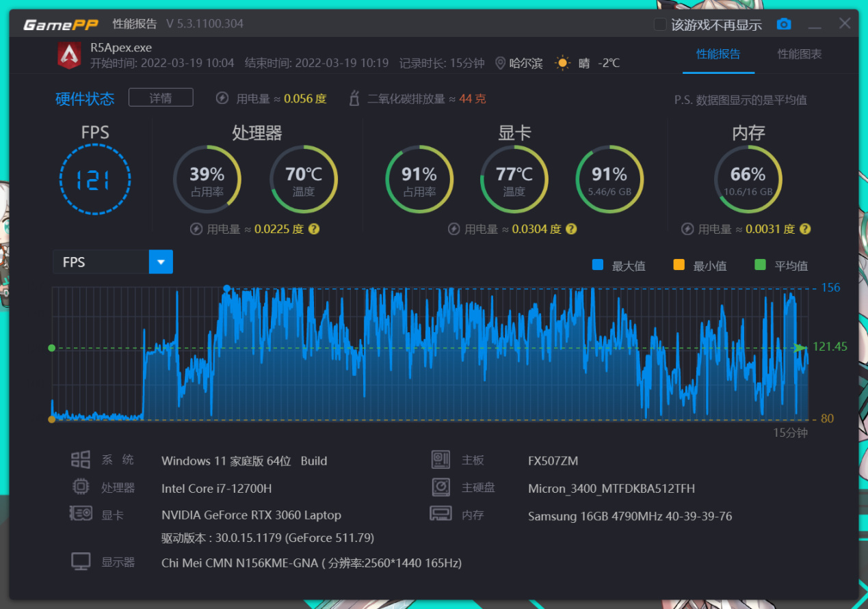Click the power icon under 内存 gauge
The width and height of the screenshot is (868, 609).
(x=687, y=229)
